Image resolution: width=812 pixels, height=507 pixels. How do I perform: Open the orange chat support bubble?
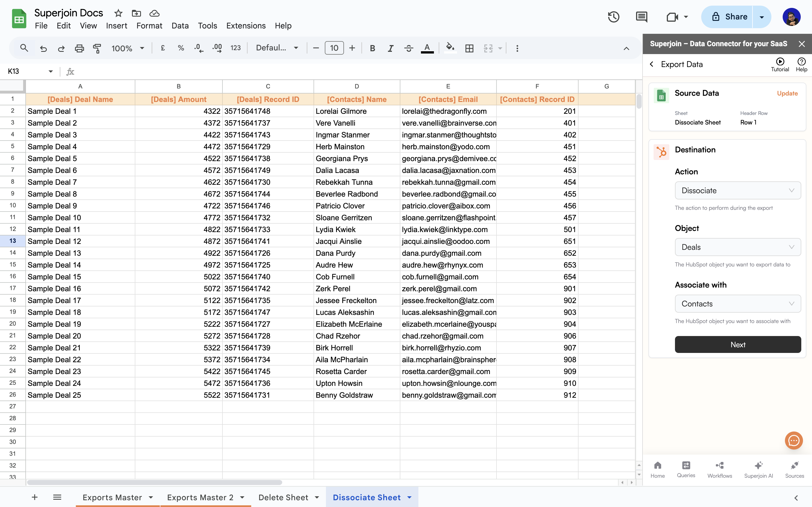click(x=794, y=440)
